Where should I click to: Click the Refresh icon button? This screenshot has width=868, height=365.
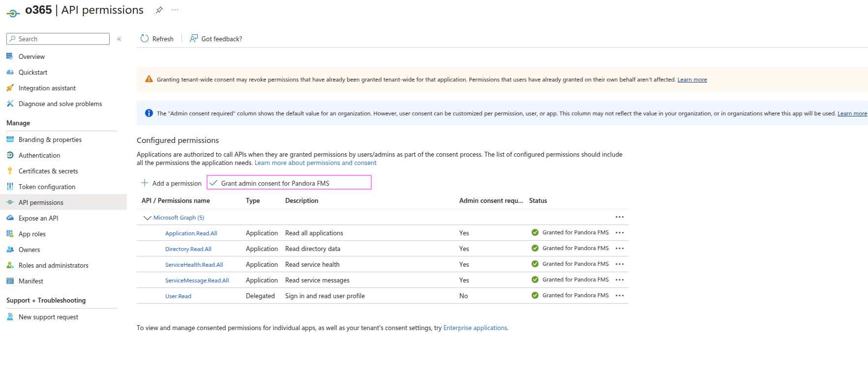[145, 38]
